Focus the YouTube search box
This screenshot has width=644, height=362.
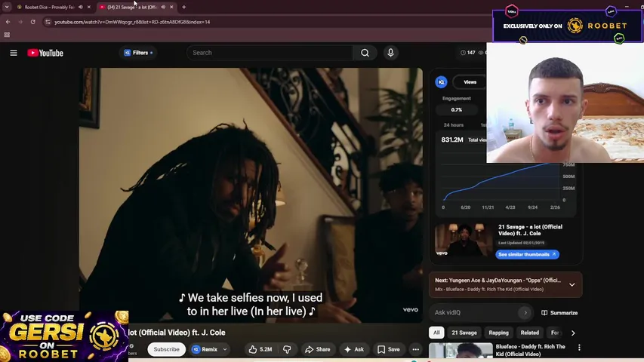click(x=270, y=53)
